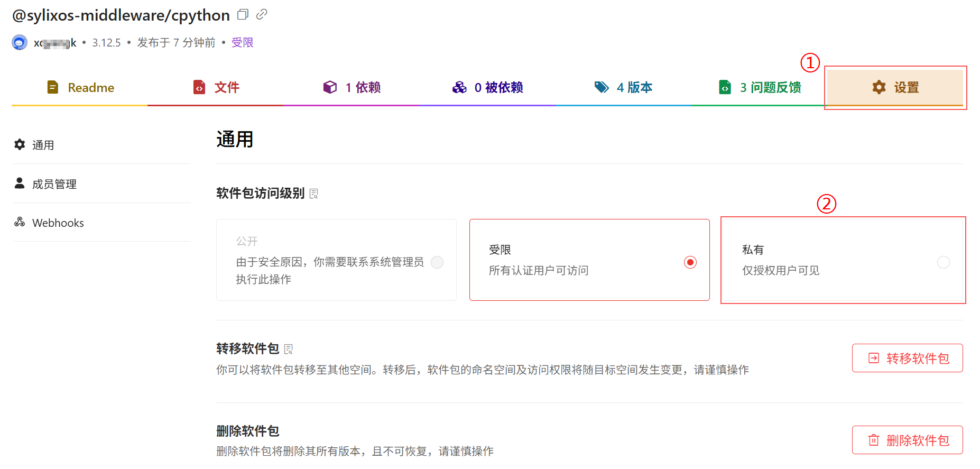Select the disabled 公开 radio option
Screen dimensions: 980x469
(437, 262)
